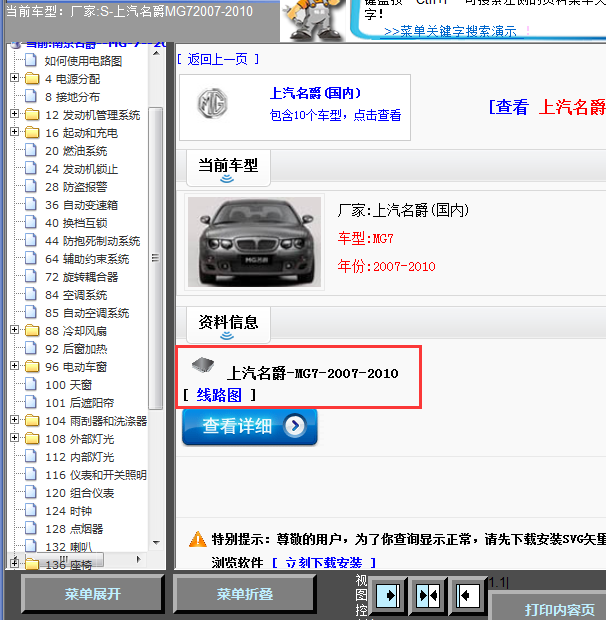Expand the 136 座椅 folder
The height and width of the screenshot is (620, 606).
pyautogui.click(x=14, y=562)
